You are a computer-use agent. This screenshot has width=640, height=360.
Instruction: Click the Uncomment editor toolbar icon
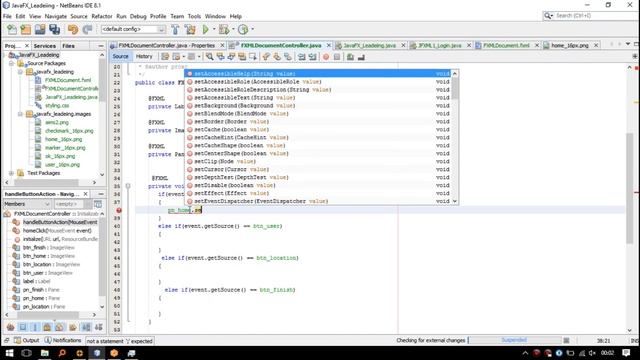point(361,57)
